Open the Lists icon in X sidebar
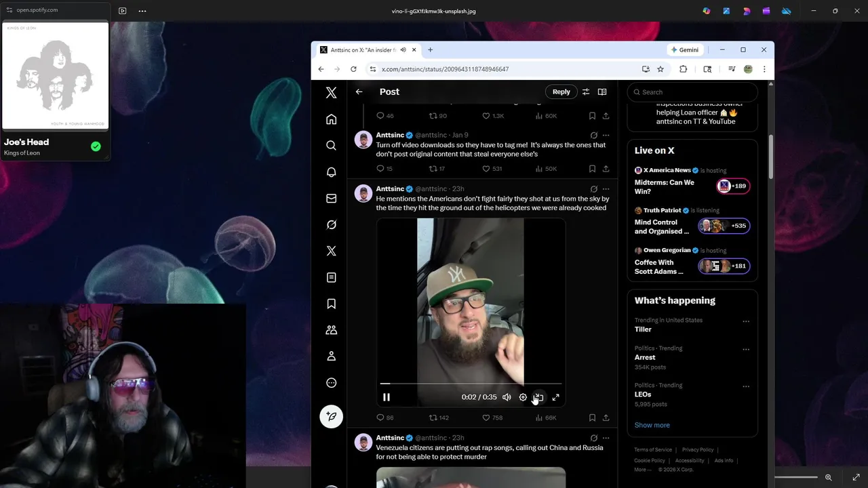This screenshot has width=868, height=488. (x=331, y=277)
